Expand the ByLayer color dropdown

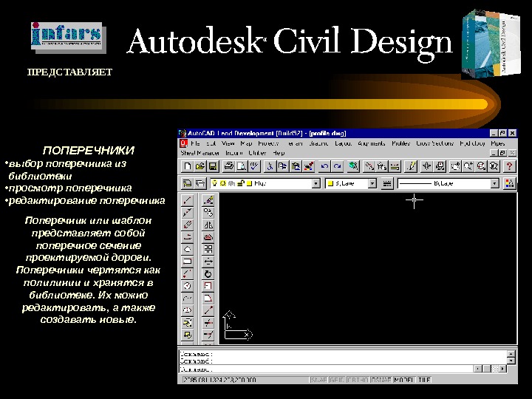pos(372,183)
